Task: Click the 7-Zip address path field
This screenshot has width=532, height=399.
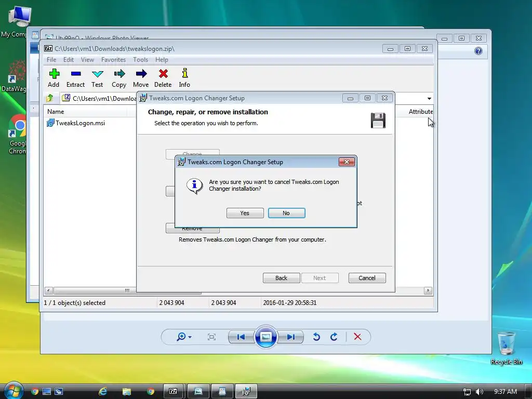Action: click(x=99, y=98)
